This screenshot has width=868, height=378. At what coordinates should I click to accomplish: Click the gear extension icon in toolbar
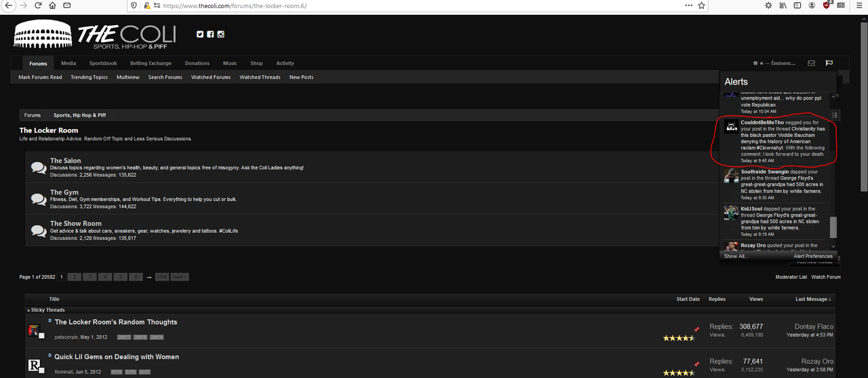(768, 5)
